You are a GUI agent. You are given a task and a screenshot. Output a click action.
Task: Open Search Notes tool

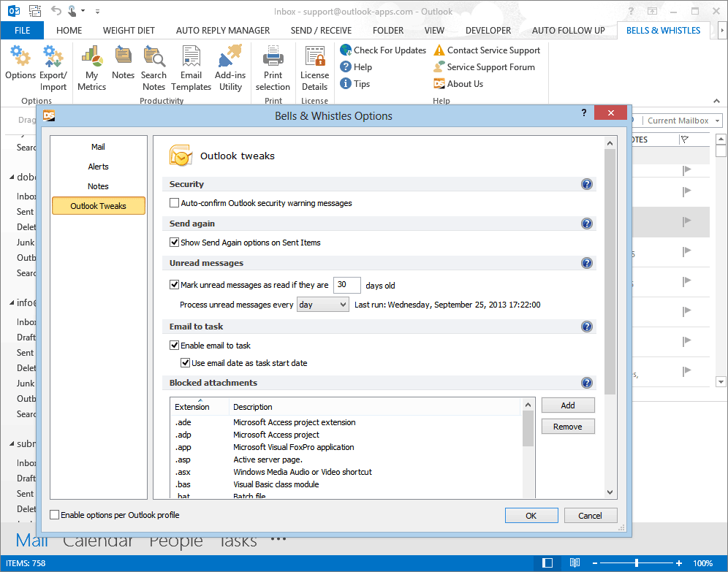[153, 68]
